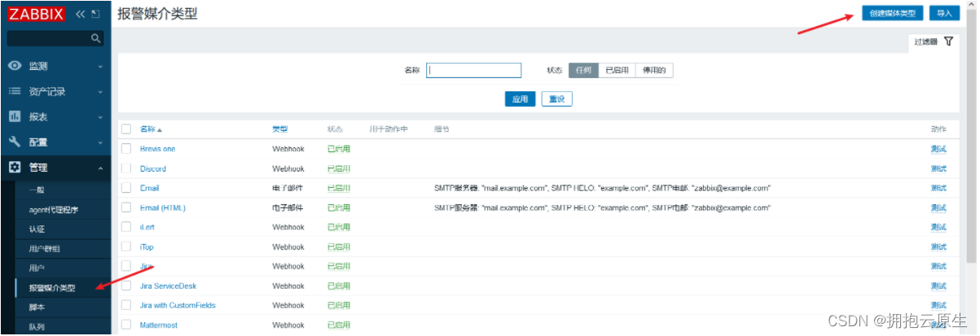The width and height of the screenshot is (980, 336).
Task: Expand the 配置 menu chevron
Action: (x=100, y=142)
